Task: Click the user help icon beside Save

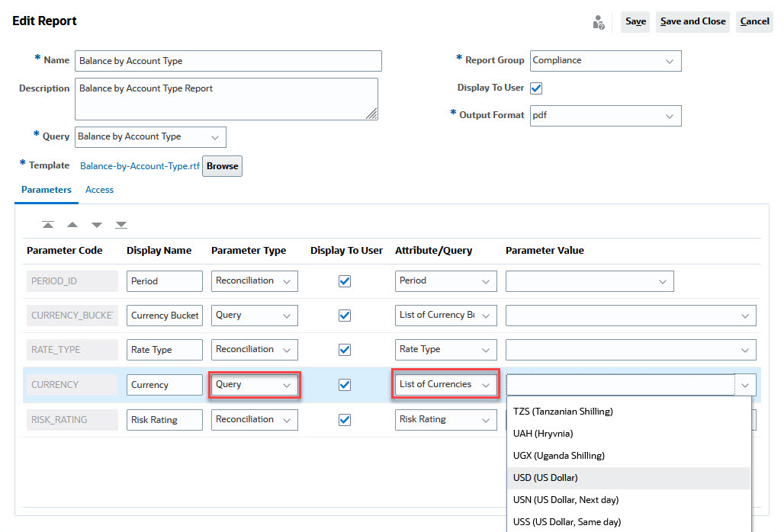Action: (598, 22)
